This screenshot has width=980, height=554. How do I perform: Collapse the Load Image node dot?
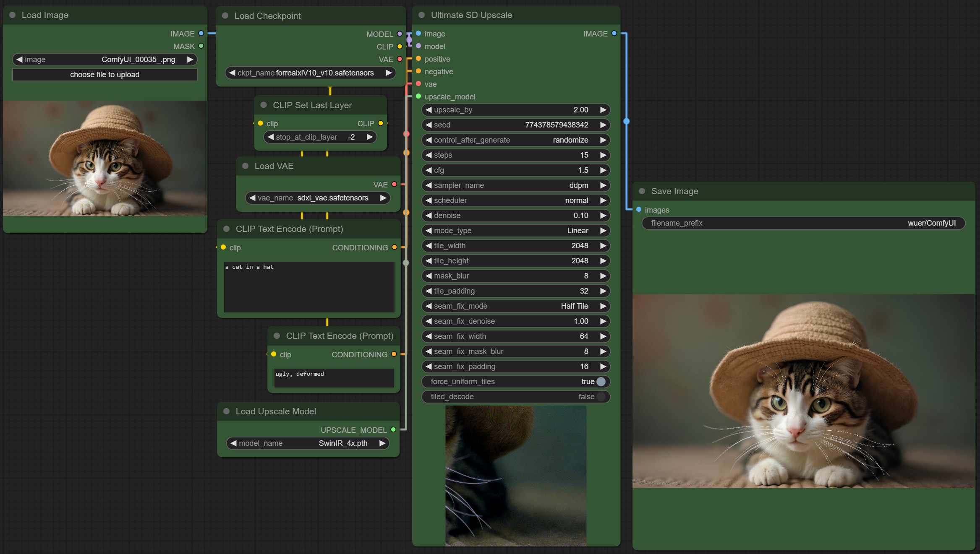coord(12,15)
